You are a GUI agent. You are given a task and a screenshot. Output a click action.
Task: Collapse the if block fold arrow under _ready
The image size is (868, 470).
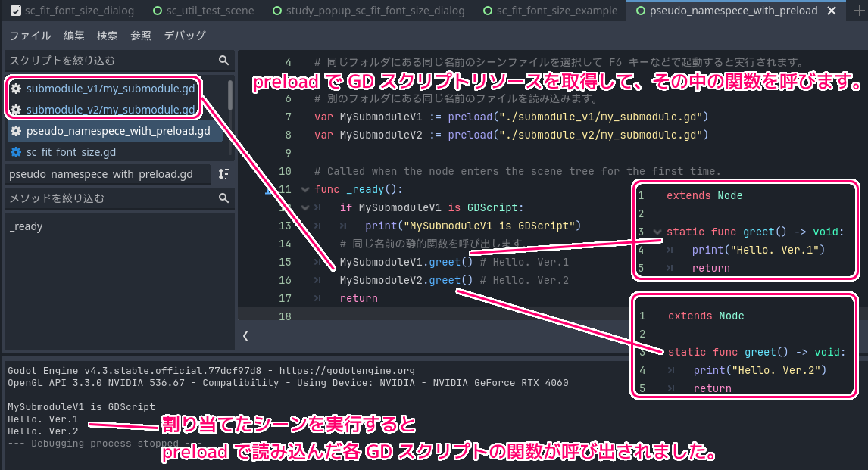[x=305, y=207]
